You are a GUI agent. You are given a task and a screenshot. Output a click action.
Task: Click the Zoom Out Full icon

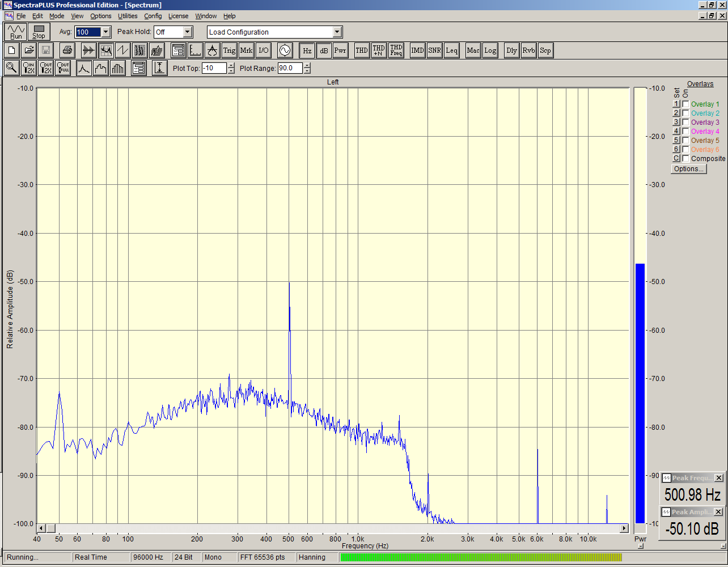(63, 68)
